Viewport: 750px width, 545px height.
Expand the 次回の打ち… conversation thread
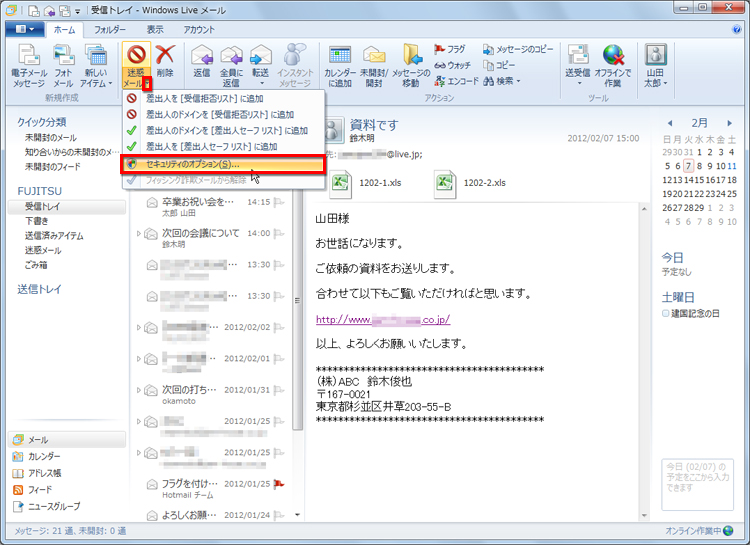139,390
